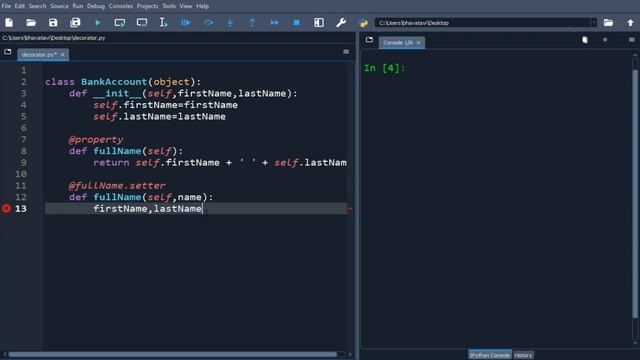Open the Help menu
The width and height of the screenshot is (640, 360).
[x=202, y=6]
